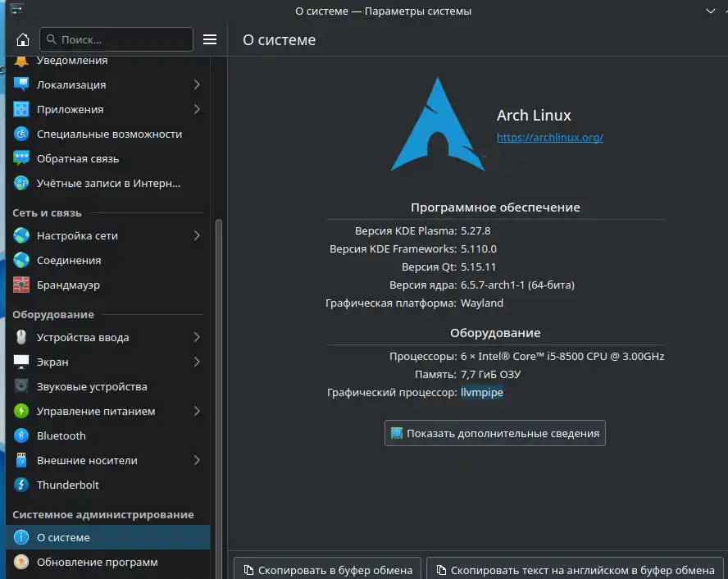Click the Обратная связь feedback icon
The image size is (728, 579).
pos(21,158)
